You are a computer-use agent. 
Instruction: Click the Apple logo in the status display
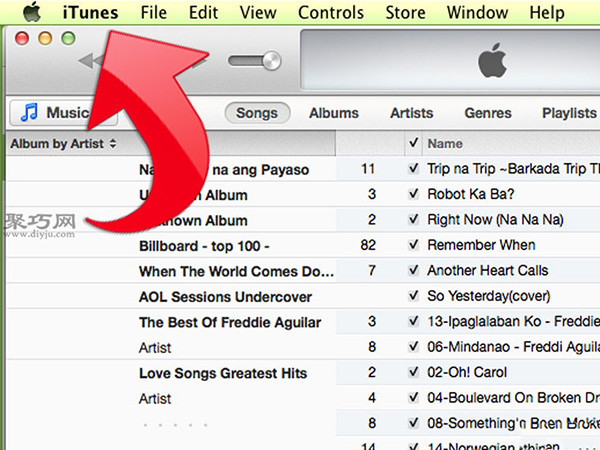click(x=491, y=62)
